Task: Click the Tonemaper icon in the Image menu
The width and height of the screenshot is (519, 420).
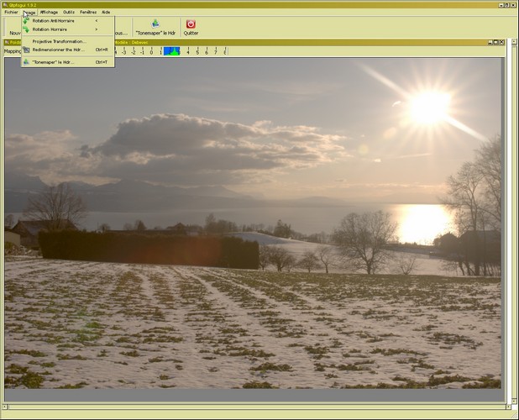Action: coord(26,62)
